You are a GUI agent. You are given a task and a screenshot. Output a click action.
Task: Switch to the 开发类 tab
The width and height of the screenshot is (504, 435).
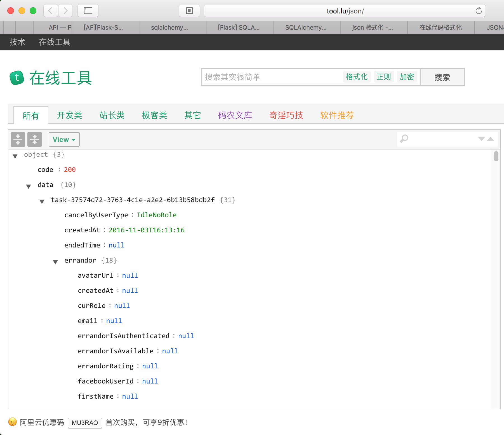[x=69, y=115]
